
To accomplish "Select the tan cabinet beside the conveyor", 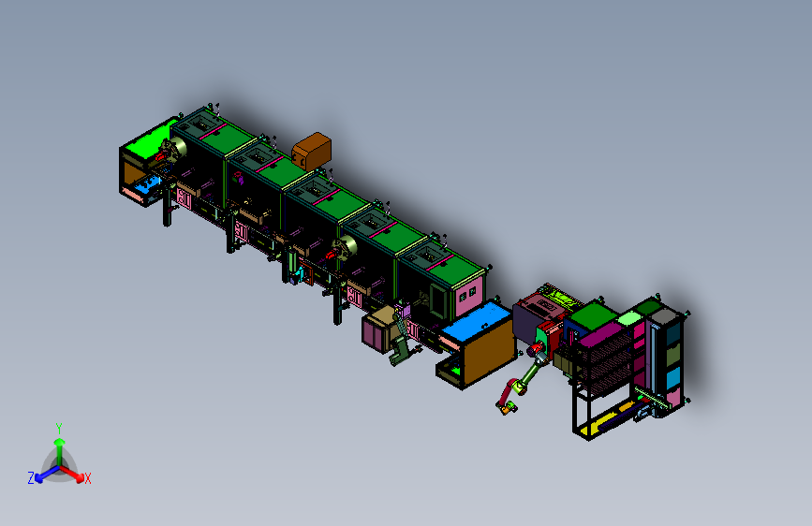I will pos(379,328).
